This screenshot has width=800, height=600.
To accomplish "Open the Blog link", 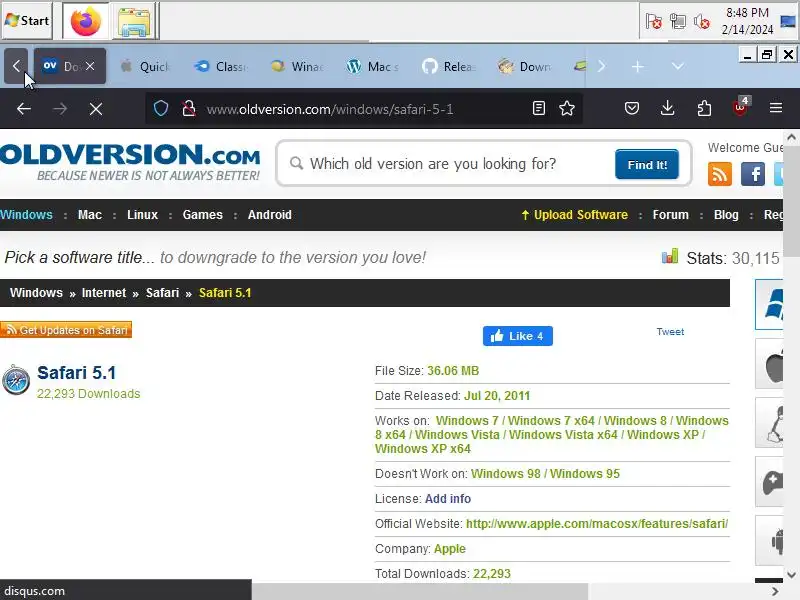I will [x=726, y=215].
